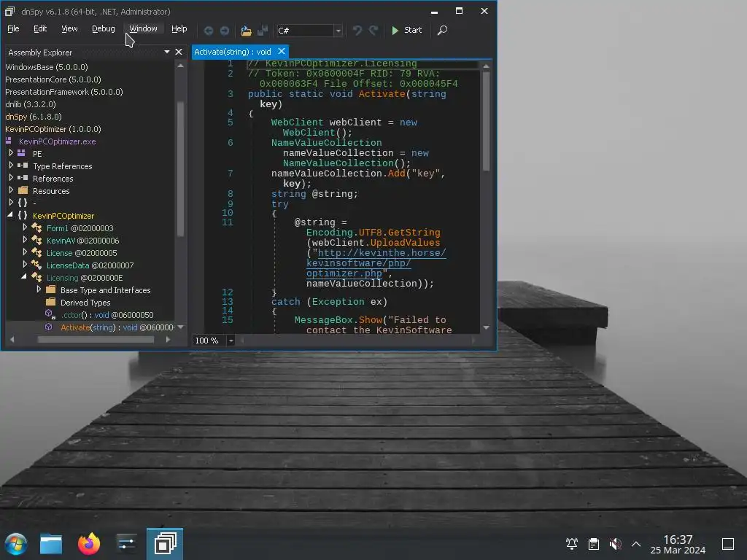Open the Debug menu
This screenshot has height=560, width=747.
point(104,28)
